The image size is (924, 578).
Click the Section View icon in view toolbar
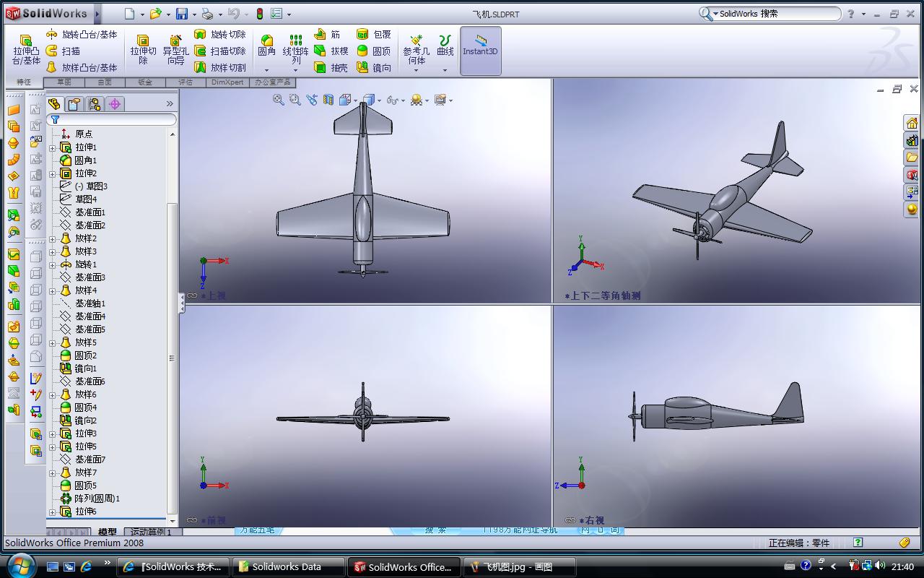click(328, 100)
